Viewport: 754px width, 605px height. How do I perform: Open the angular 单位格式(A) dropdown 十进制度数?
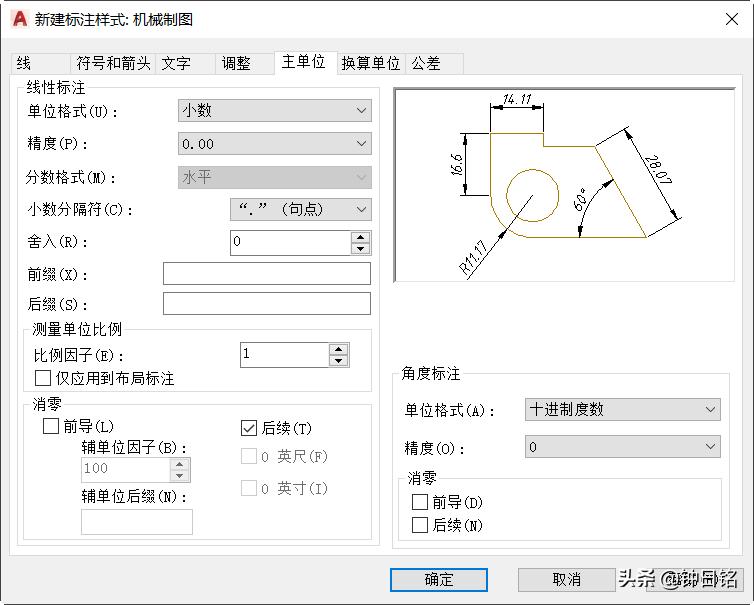[623, 410]
